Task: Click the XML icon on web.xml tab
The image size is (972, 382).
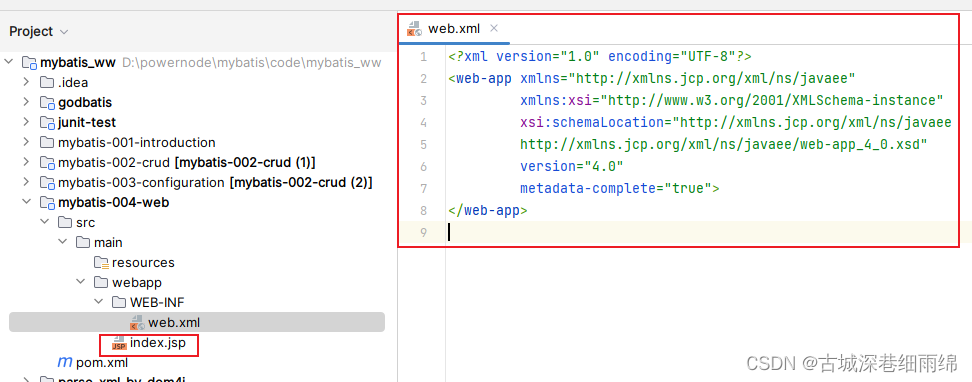Action: tap(414, 29)
